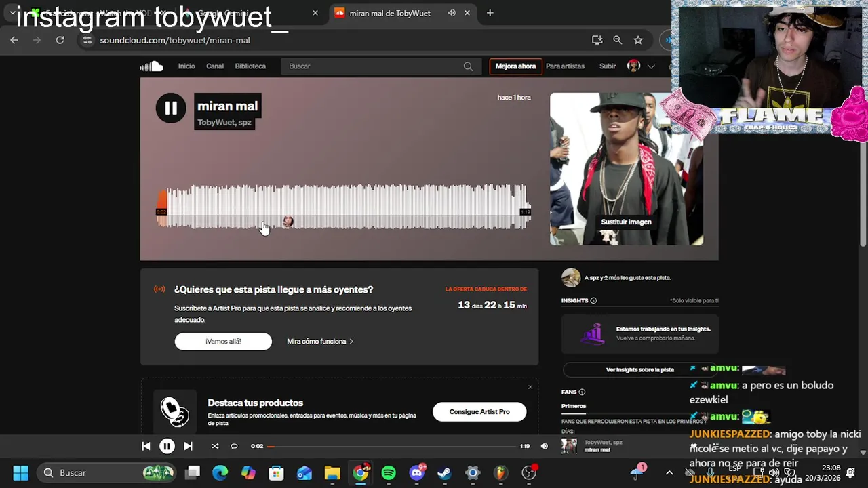Open the profile avatar in SoundCloud header

tap(634, 66)
